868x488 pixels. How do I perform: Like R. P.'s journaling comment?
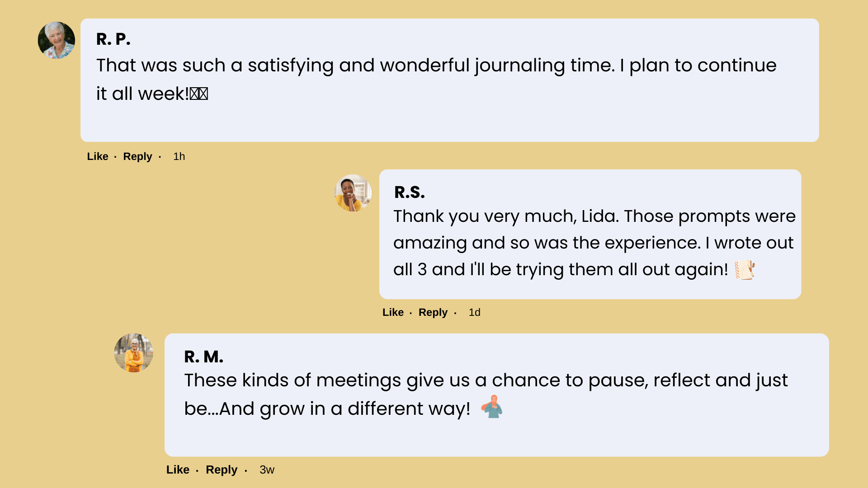98,156
